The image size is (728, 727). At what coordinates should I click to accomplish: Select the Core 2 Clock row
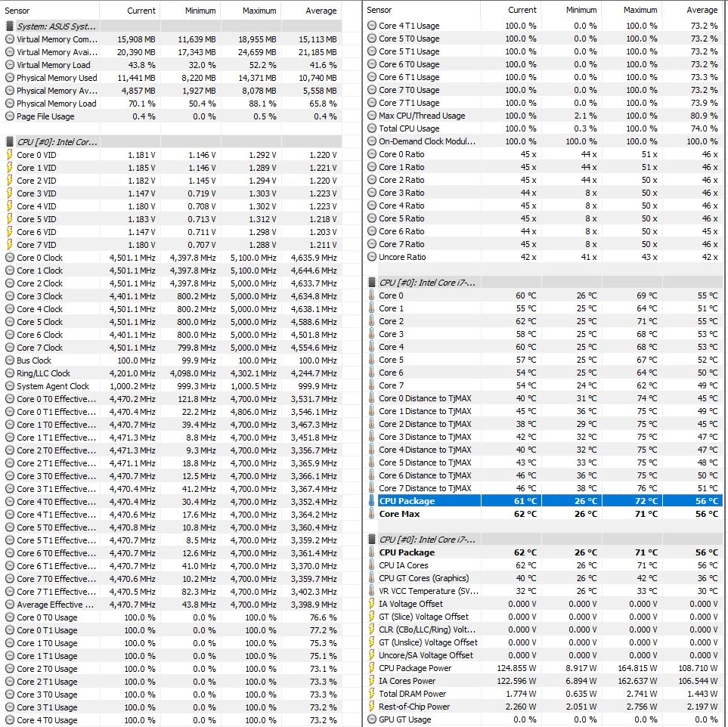click(172, 283)
